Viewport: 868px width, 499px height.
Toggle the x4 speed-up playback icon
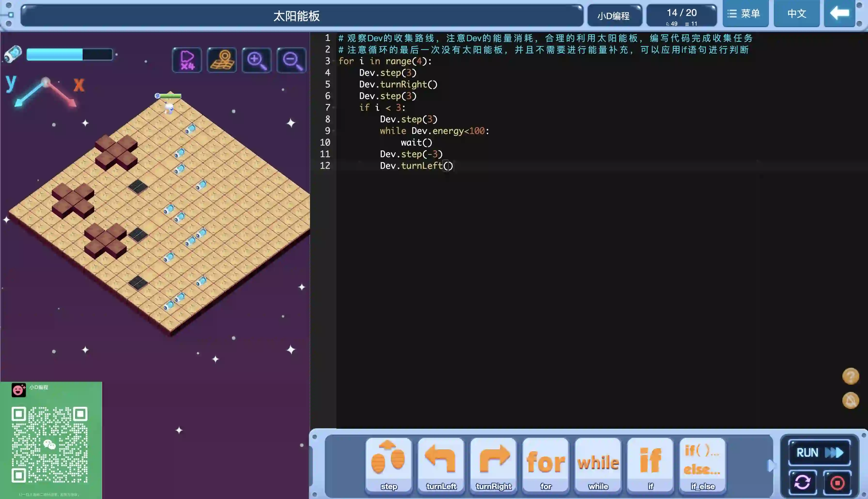click(x=187, y=60)
